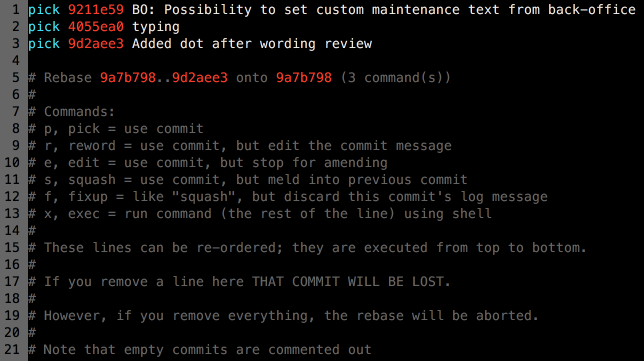Place cursor on "Commands:" comment line

80,111
